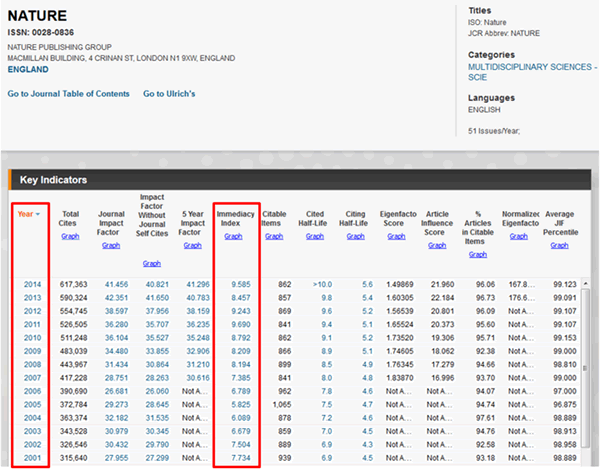Open Graph under Impact Factor Without Self Cites
The image size is (600, 470).
tap(152, 263)
